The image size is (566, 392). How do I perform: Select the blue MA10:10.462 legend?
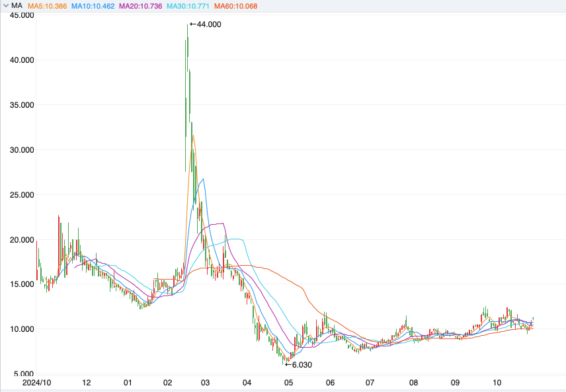tap(93, 6)
